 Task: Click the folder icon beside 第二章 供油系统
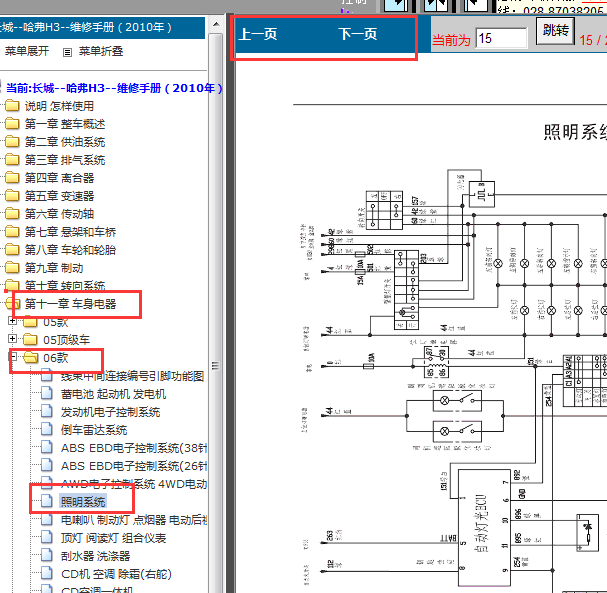(12, 142)
